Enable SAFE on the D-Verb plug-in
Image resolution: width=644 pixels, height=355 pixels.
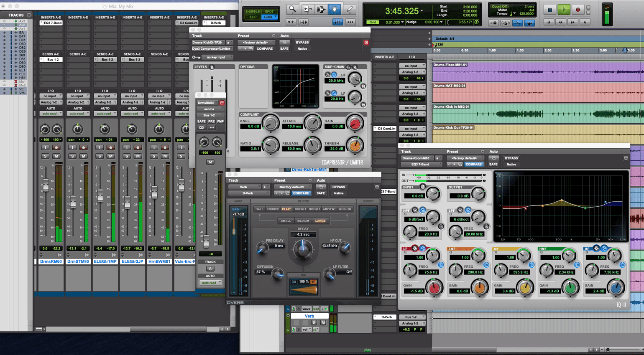[x=321, y=193]
